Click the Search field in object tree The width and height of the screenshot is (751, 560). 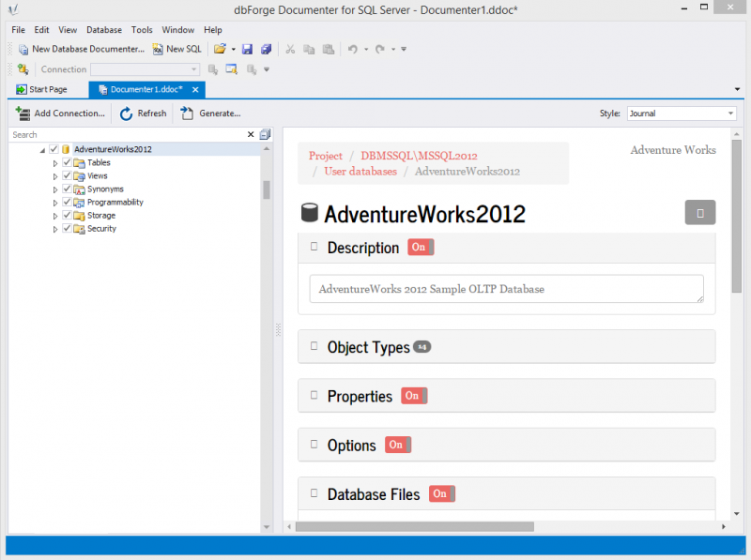click(x=128, y=134)
